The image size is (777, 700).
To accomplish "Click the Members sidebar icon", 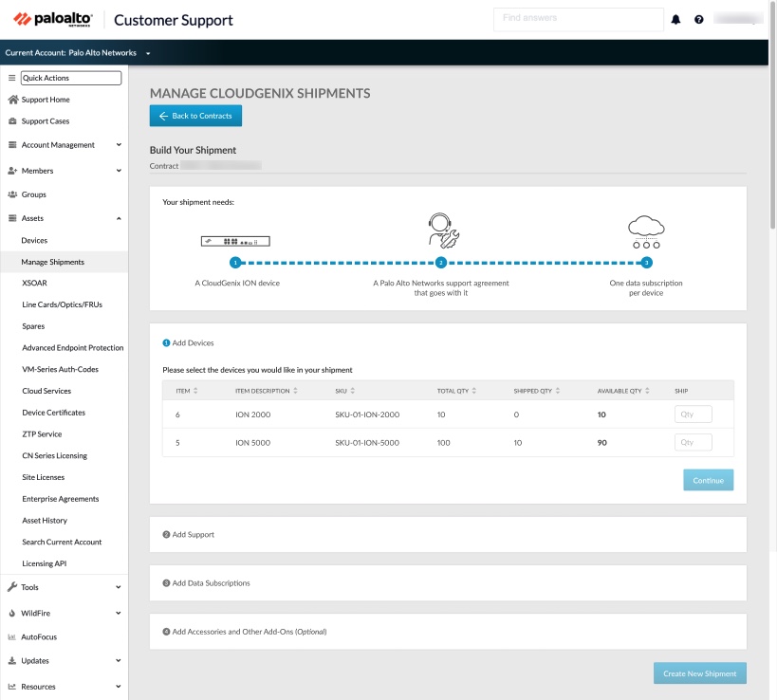I will (x=12, y=171).
